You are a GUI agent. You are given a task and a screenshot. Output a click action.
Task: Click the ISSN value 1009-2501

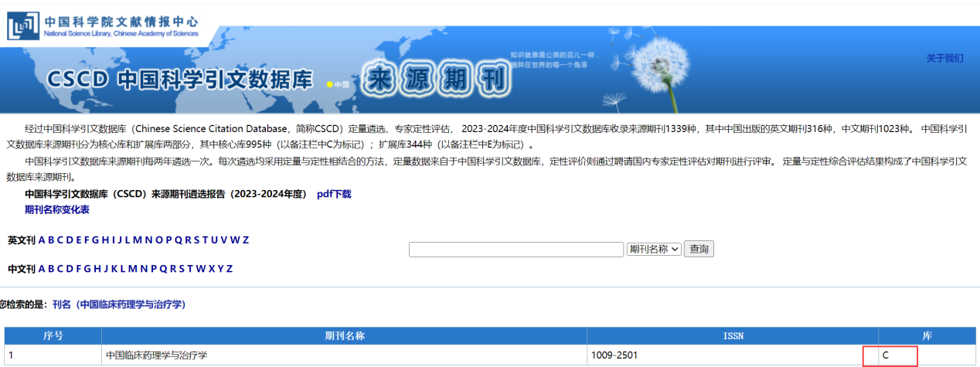pos(614,355)
